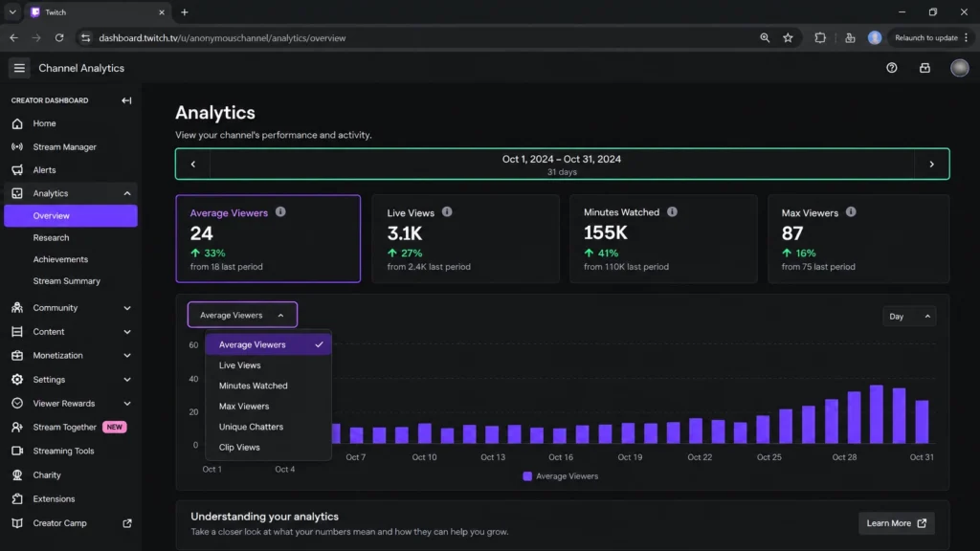Image resolution: width=980 pixels, height=551 pixels.
Task: Reload the page in browser
Action: click(59, 38)
